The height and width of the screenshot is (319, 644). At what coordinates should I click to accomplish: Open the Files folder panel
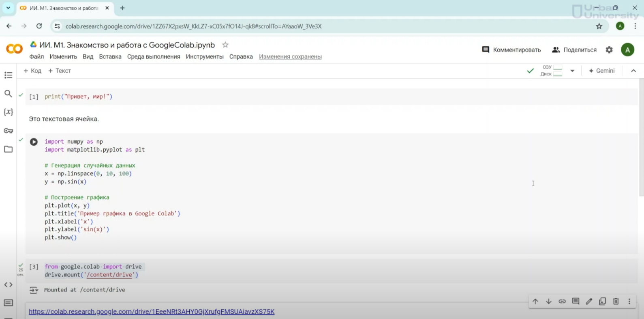tap(8, 149)
